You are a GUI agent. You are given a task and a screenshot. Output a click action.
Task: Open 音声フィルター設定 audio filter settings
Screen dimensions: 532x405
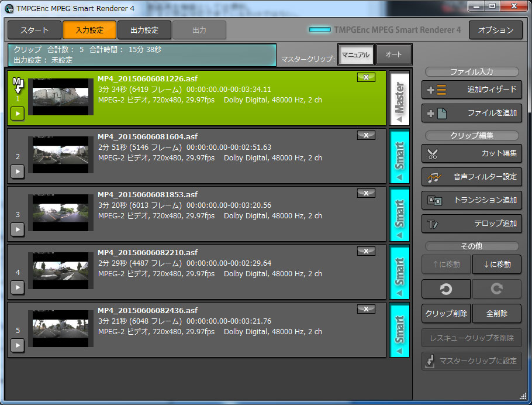coord(472,177)
